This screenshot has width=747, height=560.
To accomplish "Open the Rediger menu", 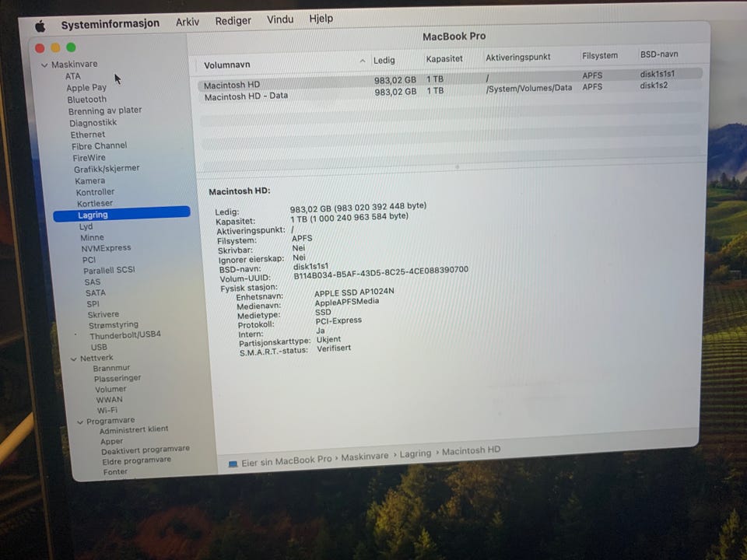I will (233, 20).
